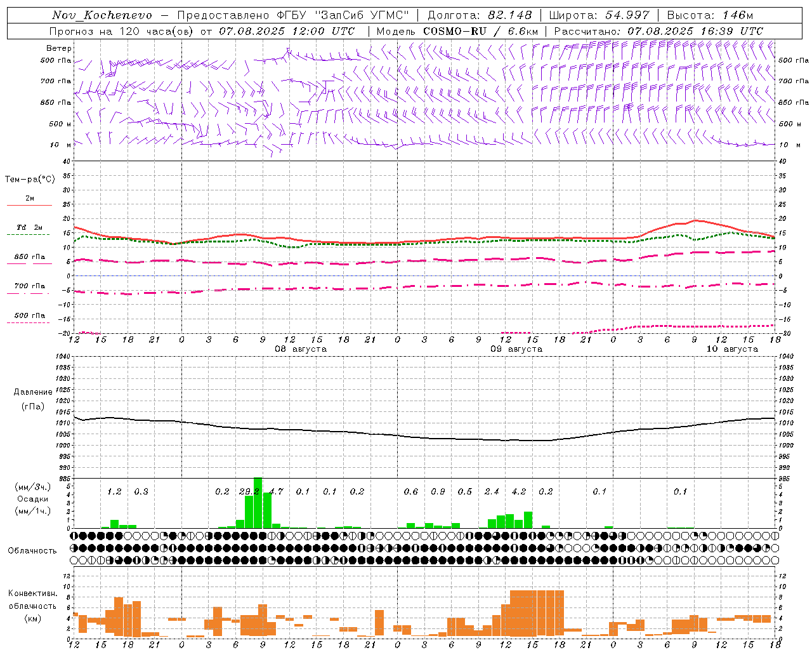Click the '700 гПа' dash-dot temperature legend entry
The height and width of the screenshot is (650, 812).
[x=30, y=286]
